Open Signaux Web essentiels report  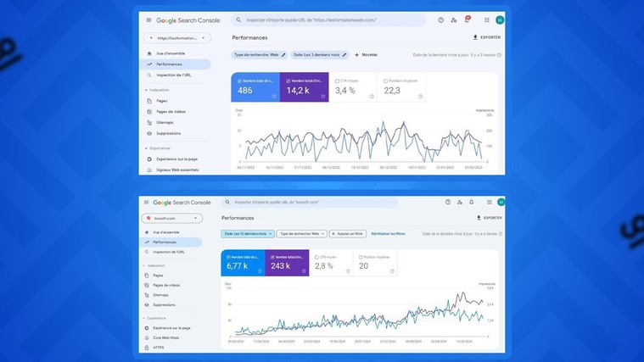176,170
